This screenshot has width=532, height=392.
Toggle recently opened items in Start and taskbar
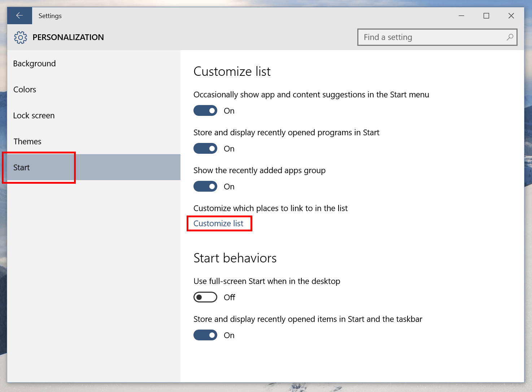coord(205,335)
